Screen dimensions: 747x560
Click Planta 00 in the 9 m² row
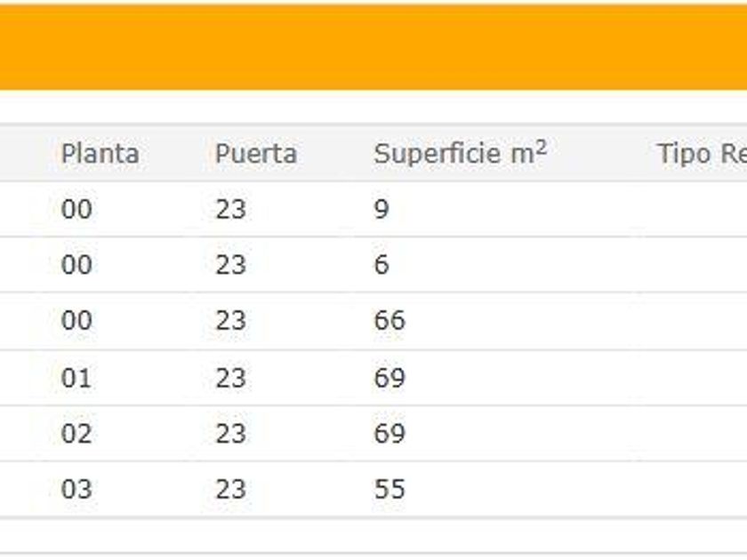coord(76,210)
